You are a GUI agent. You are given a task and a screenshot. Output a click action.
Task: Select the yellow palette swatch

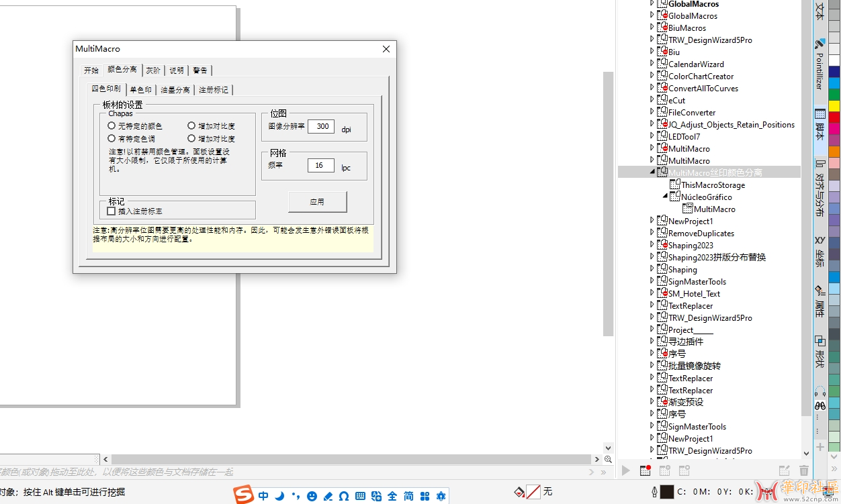834,105
